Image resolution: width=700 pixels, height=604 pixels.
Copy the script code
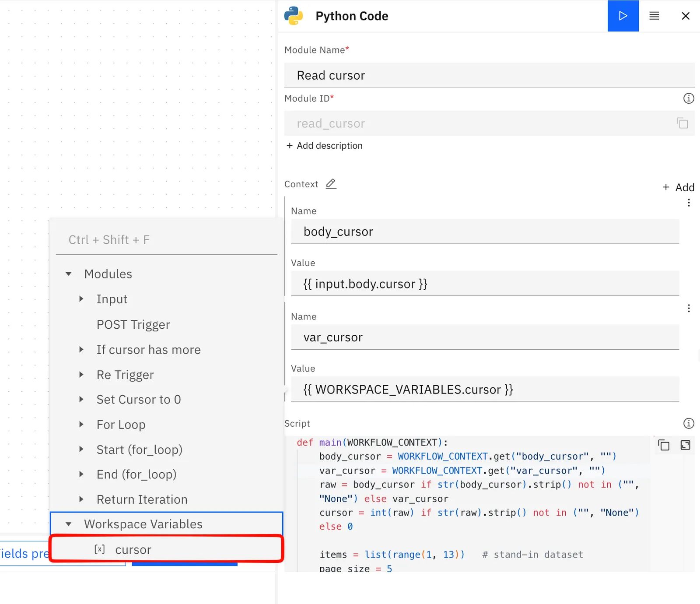pyautogui.click(x=664, y=445)
